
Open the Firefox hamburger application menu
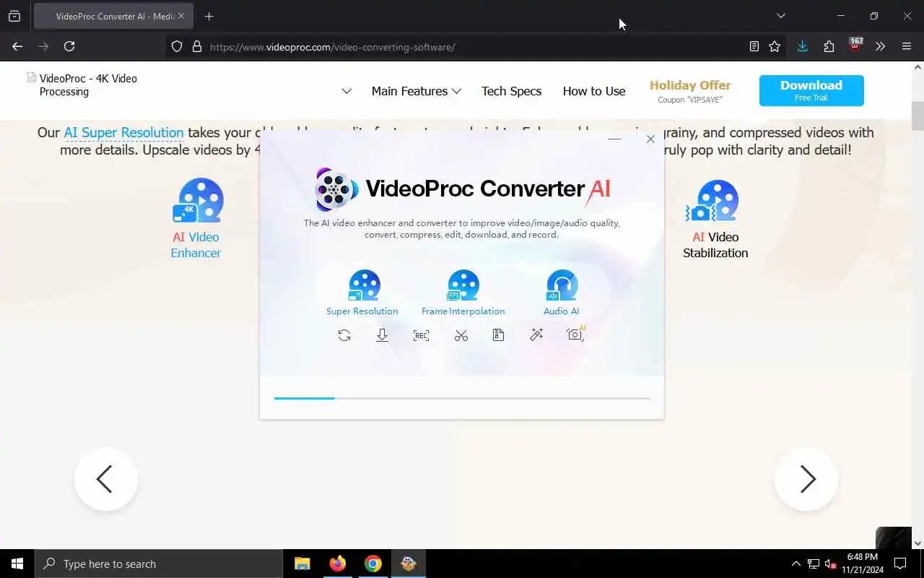tap(907, 46)
